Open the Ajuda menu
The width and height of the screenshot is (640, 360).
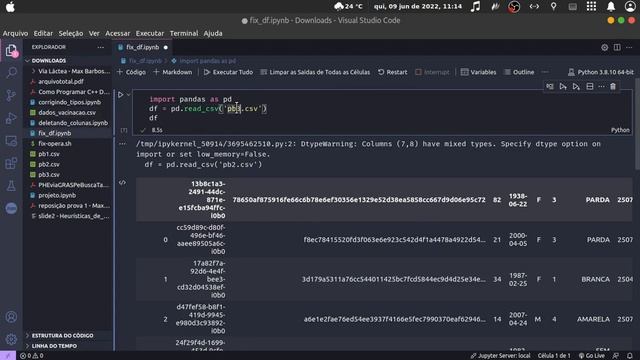(213, 33)
